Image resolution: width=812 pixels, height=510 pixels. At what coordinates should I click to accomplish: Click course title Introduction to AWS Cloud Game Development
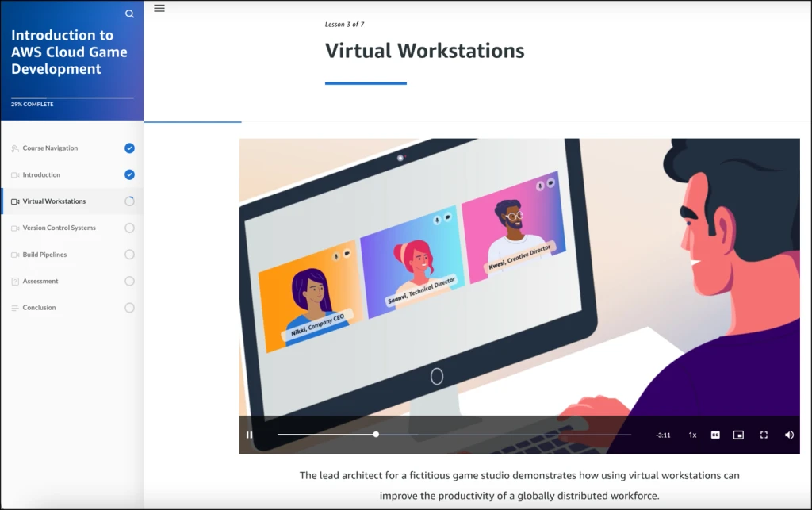click(x=70, y=52)
